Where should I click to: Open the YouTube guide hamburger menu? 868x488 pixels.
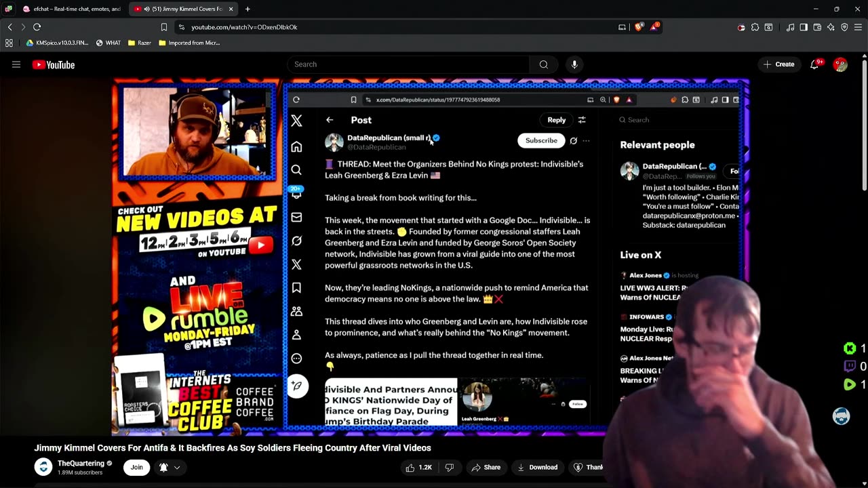click(x=16, y=64)
